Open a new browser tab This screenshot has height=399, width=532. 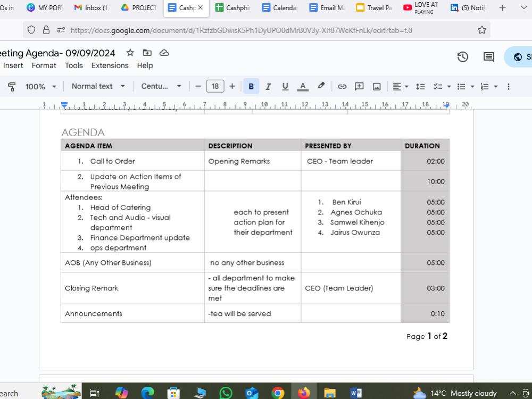coord(503,7)
